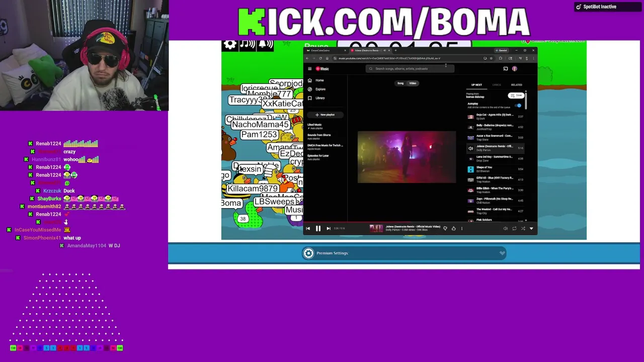
Task: Reload the browser page
Action: pyautogui.click(x=320, y=58)
